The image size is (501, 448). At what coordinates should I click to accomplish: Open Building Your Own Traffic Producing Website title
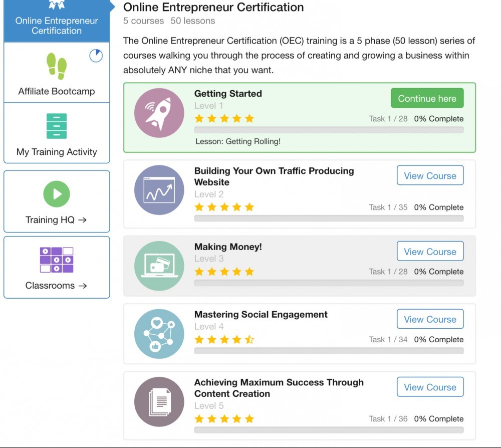pos(274,176)
